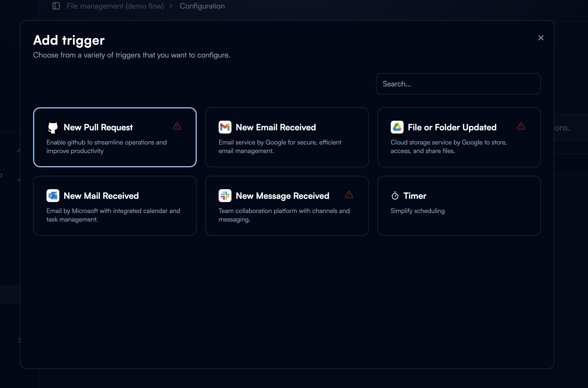The image size is (588, 388).
Task: Close the Add trigger dialog
Action: point(541,38)
